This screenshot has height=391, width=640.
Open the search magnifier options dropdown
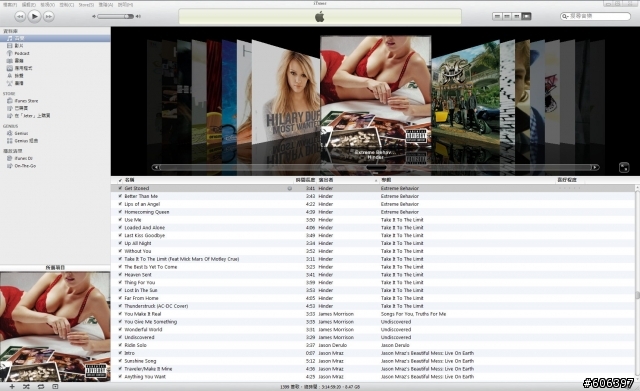point(565,16)
